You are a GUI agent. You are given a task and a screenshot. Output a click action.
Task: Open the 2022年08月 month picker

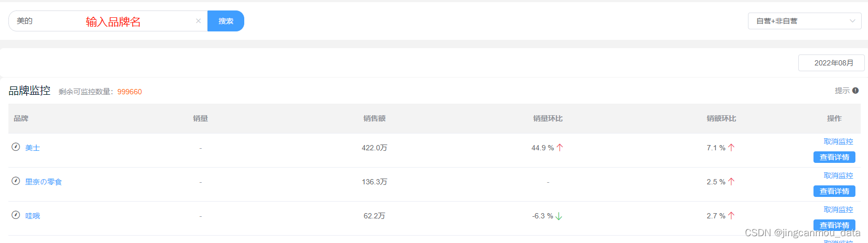point(831,63)
